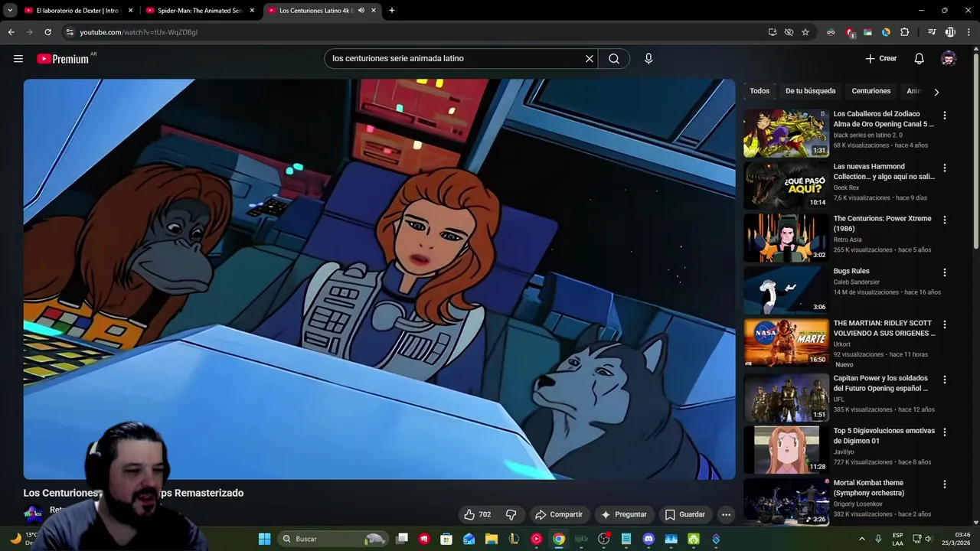The image size is (980, 551).
Task: Select the Centuriones filter chip
Action: tap(871, 91)
